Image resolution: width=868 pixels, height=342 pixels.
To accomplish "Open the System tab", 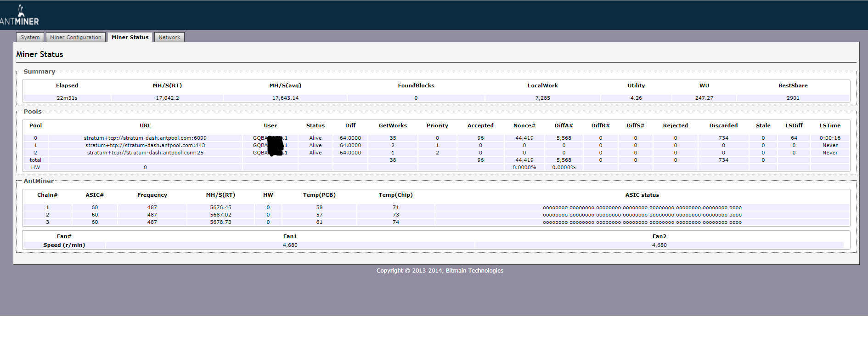I will 30,37.
